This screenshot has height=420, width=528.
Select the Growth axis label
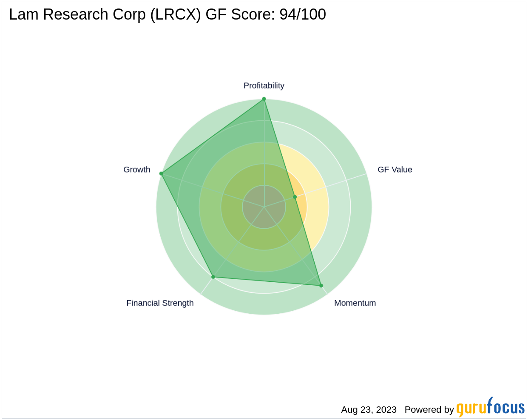[137, 170]
